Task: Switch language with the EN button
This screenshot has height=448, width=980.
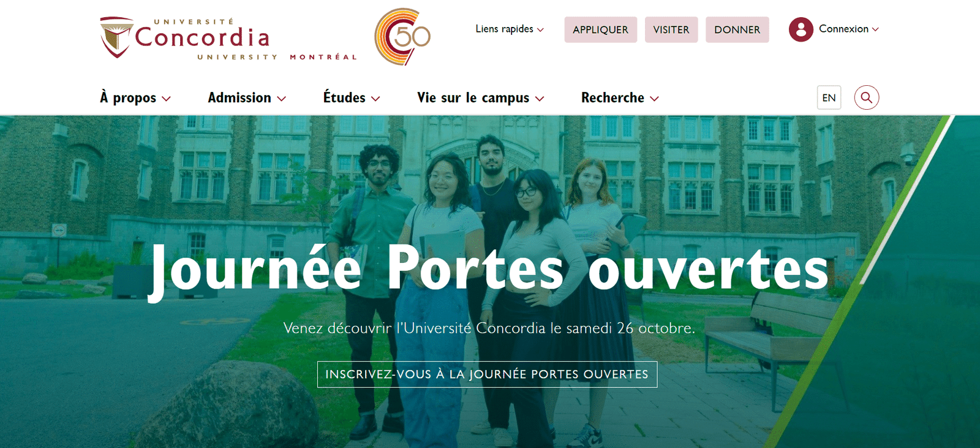Action: pos(829,97)
